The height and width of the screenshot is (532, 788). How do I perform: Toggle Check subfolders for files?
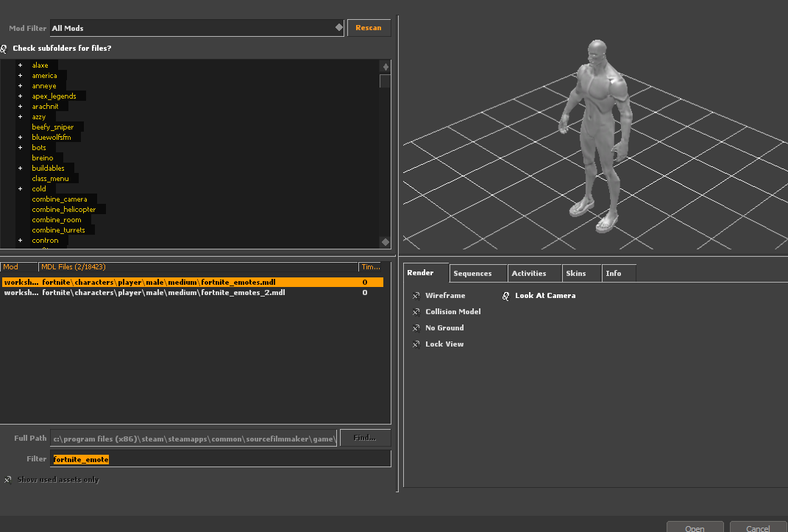pyautogui.click(x=4, y=49)
